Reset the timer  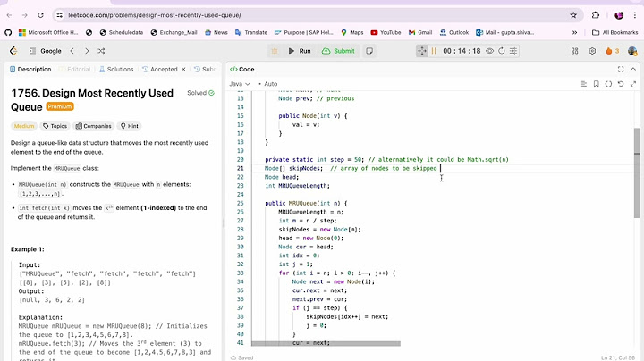502,51
